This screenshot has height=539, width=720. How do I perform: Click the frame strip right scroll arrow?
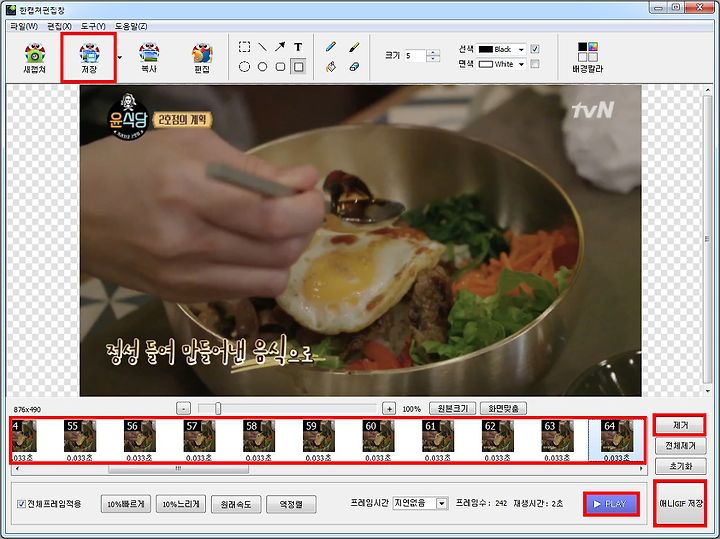click(641, 469)
